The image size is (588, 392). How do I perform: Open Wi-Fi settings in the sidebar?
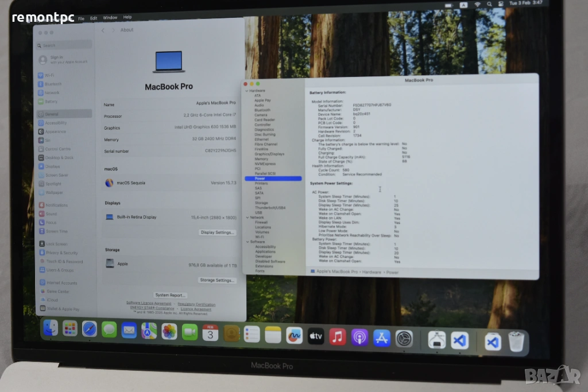tap(50, 75)
